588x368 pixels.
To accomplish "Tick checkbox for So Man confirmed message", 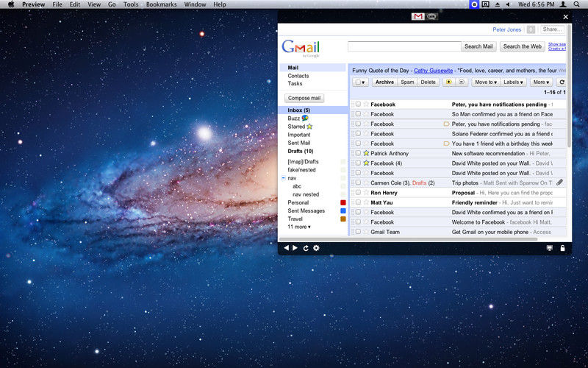I will [358, 114].
